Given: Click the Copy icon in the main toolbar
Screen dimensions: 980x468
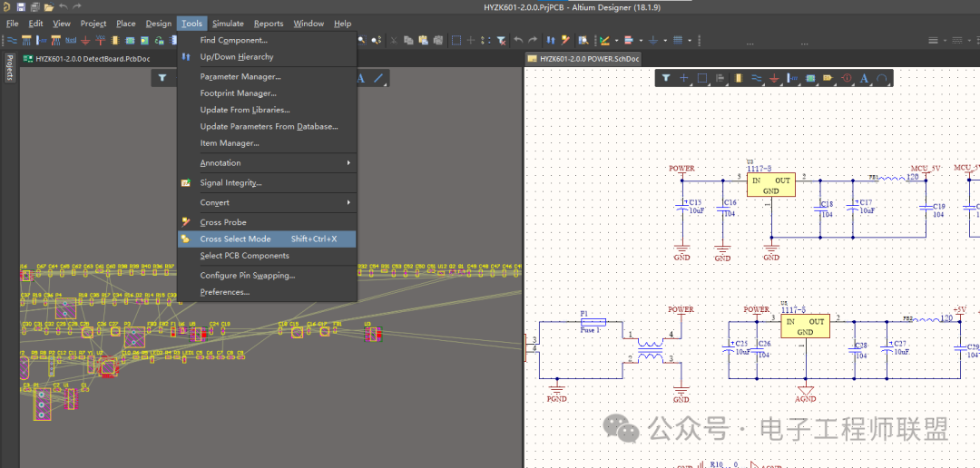Looking at the screenshot, I should tap(408, 41).
